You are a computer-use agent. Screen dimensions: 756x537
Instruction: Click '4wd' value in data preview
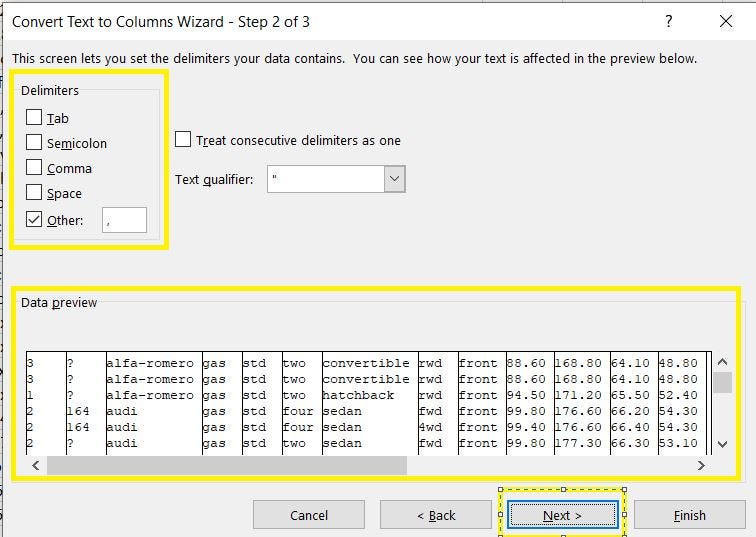pyautogui.click(x=430, y=427)
